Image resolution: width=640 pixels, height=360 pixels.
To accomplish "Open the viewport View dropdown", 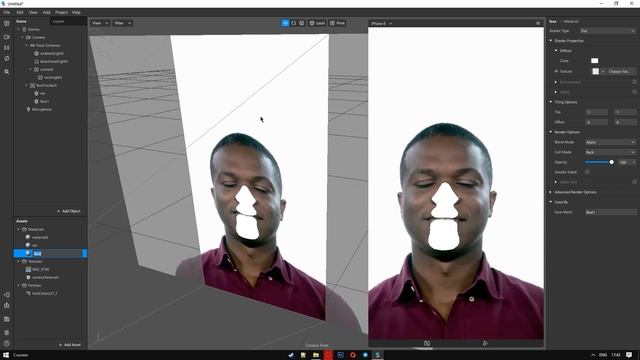I will click(x=100, y=23).
